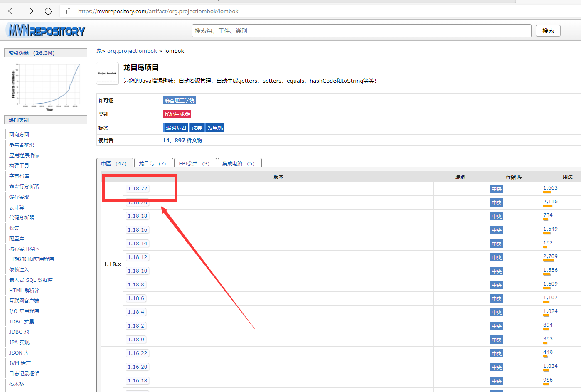Open version 1.18.8
Screen dimensions: 581x392
136,284
